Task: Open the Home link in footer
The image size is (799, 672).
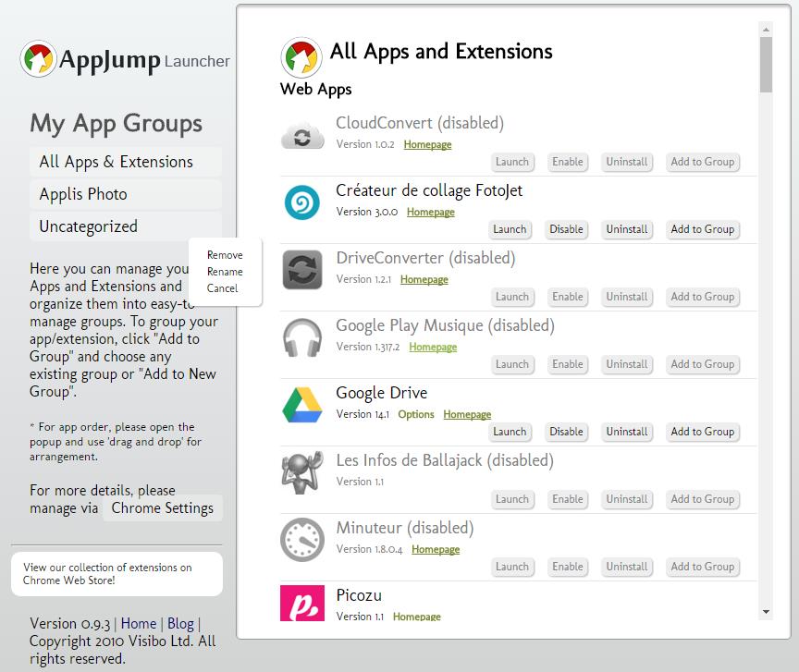Action: (139, 624)
